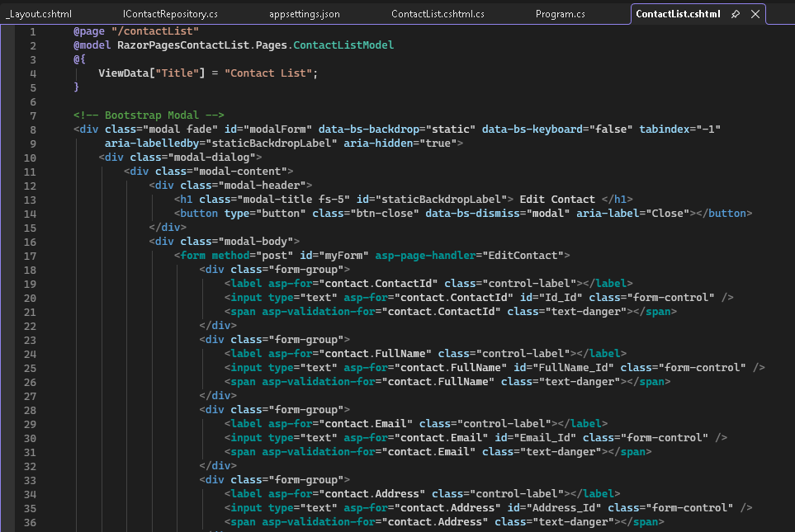This screenshot has height=532, width=795.
Task: Select the appsettings.json tab
Action: [304, 14]
